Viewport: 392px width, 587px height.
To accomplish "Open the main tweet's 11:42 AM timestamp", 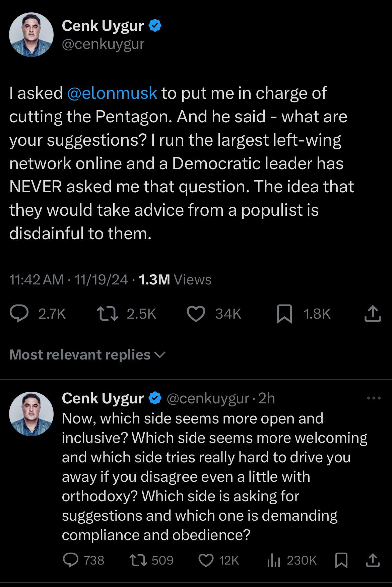I will click(x=36, y=279).
